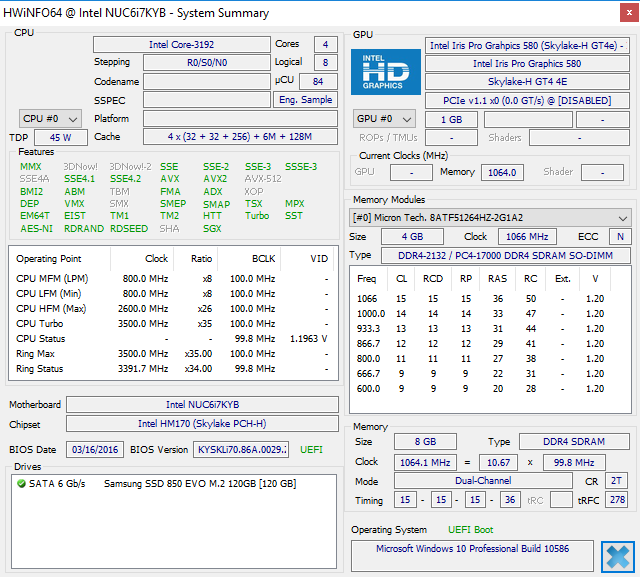Screen dimensions: 640x577
Task: Click the Turbo feature label
Action: coord(257,215)
